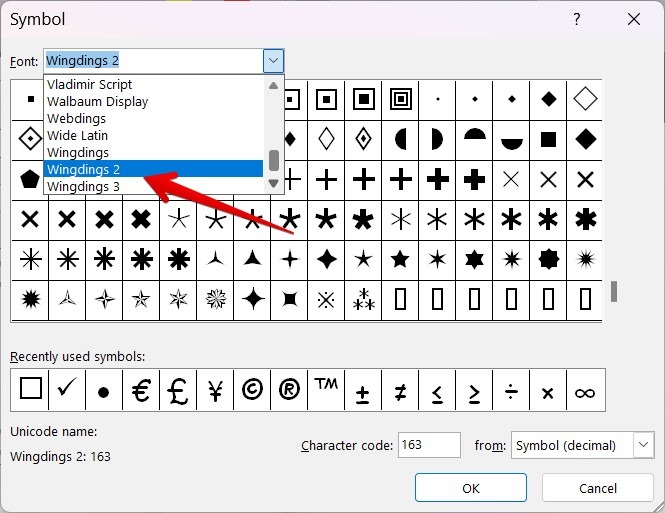The height and width of the screenshot is (513, 665).
Task: Select the wide hollow diamond with center dot
Action: (30, 140)
